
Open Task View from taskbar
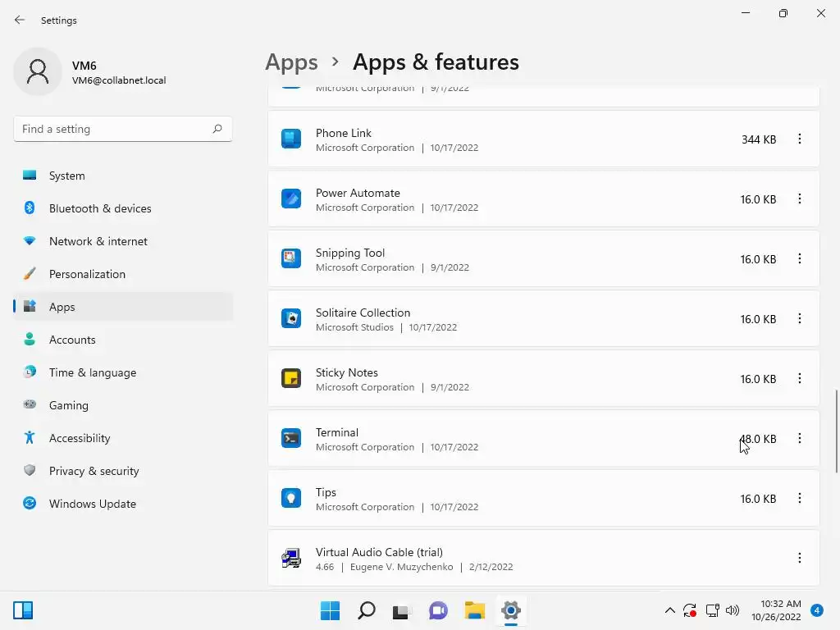pos(401,610)
